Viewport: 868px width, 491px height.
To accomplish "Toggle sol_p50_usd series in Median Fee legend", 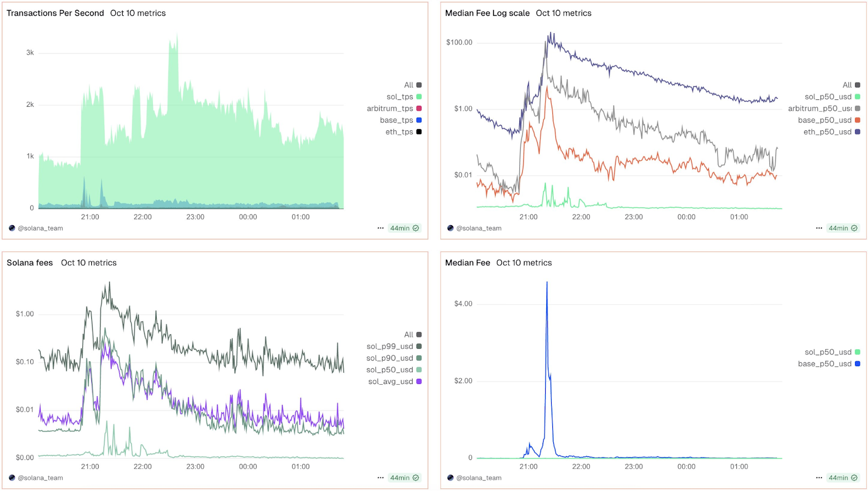I will (832, 352).
